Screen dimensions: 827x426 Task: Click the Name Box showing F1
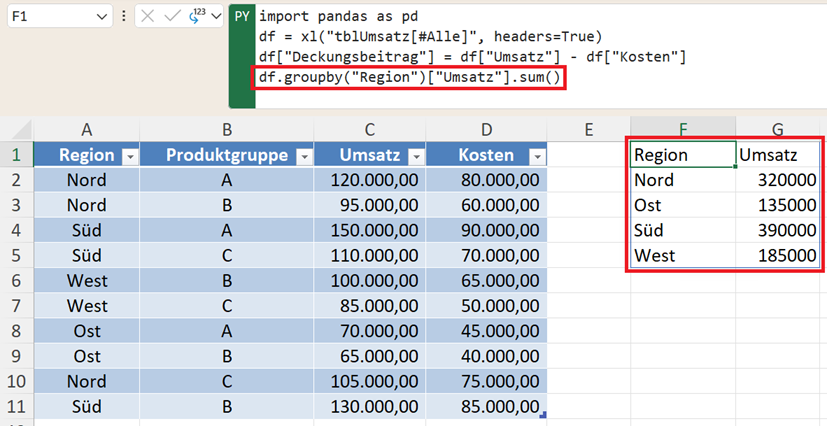pos(50,17)
